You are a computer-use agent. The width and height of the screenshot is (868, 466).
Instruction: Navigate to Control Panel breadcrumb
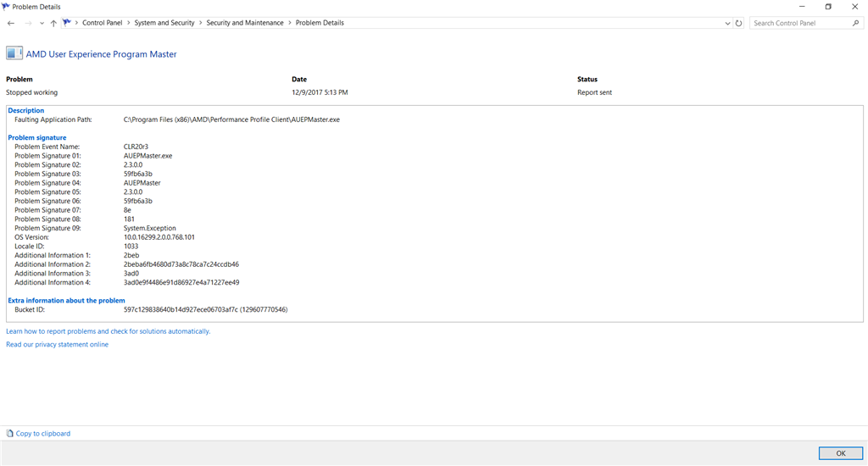click(103, 23)
